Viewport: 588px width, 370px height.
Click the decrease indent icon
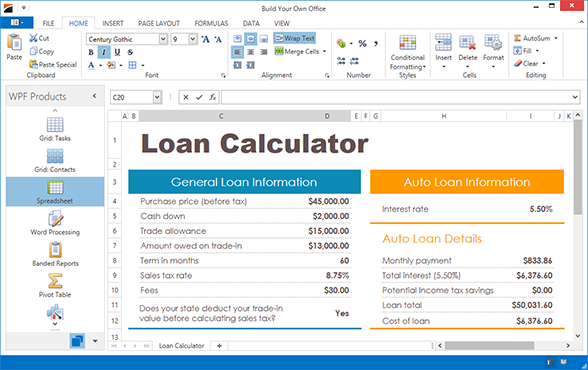[237, 65]
